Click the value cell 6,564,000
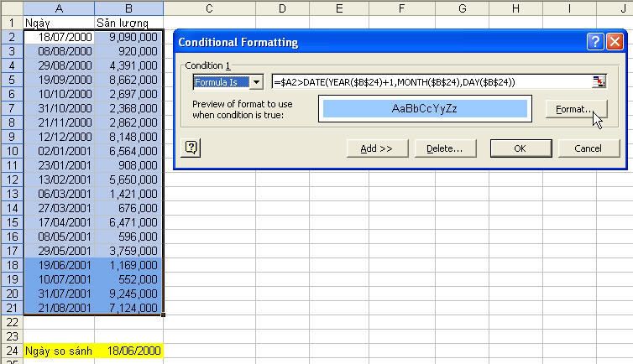The width and height of the screenshot is (633, 364). pos(128,151)
